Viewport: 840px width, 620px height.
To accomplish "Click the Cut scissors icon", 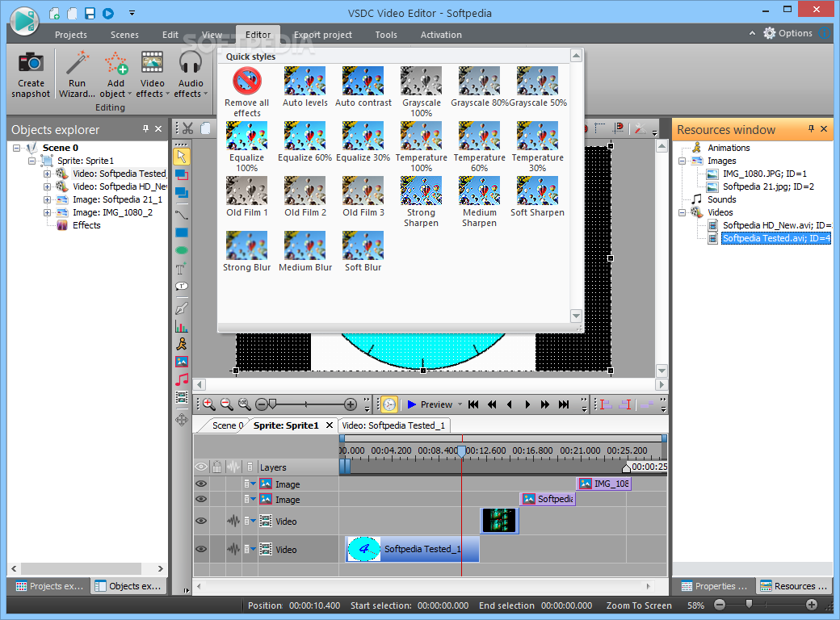I will [x=187, y=128].
